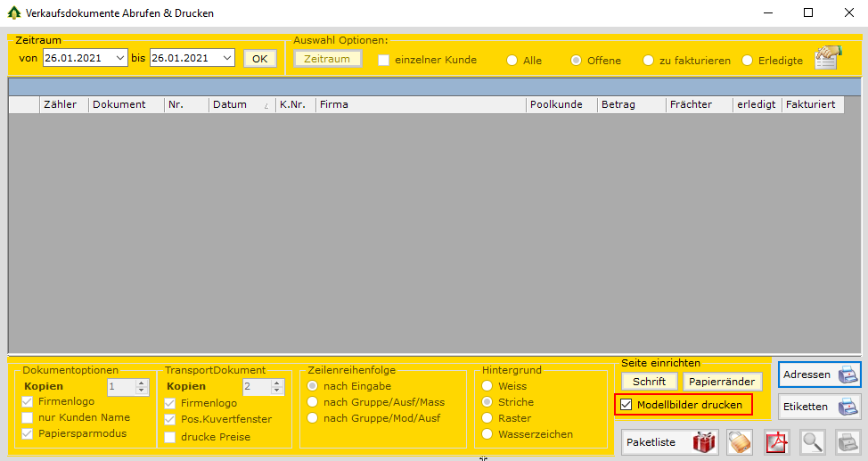Select nach Eingabe row order

pos(313,385)
